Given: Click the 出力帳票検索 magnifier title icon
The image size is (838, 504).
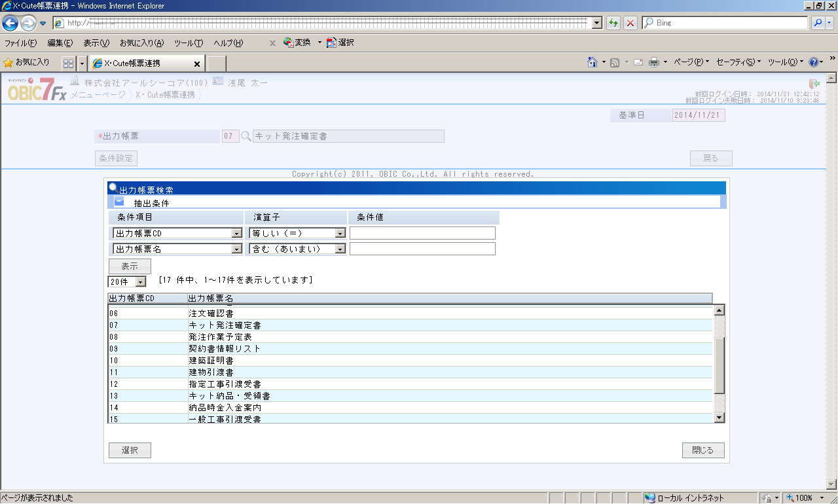Looking at the screenshot, I should click(113, 187).
